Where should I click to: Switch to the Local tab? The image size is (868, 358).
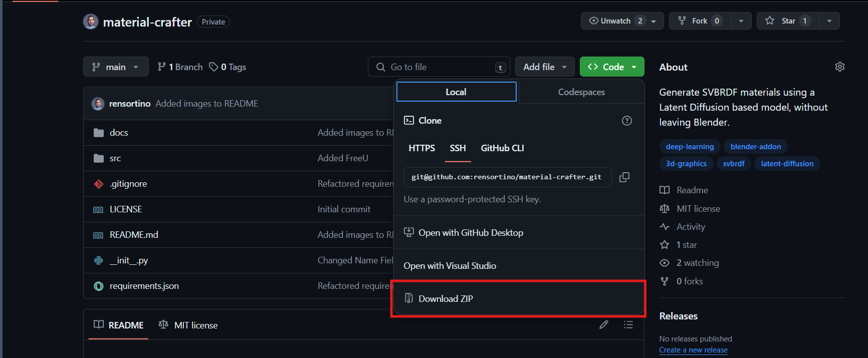(456, 92)
